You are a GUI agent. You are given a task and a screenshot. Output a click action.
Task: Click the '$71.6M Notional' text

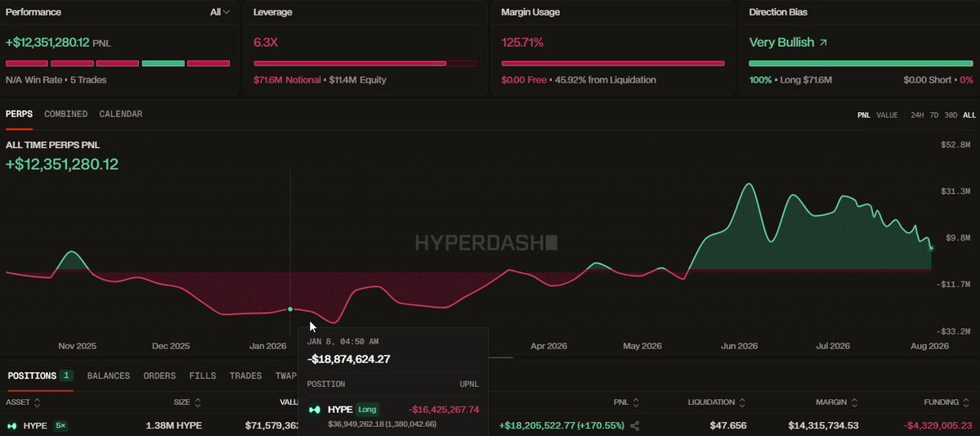coord(287,80)
